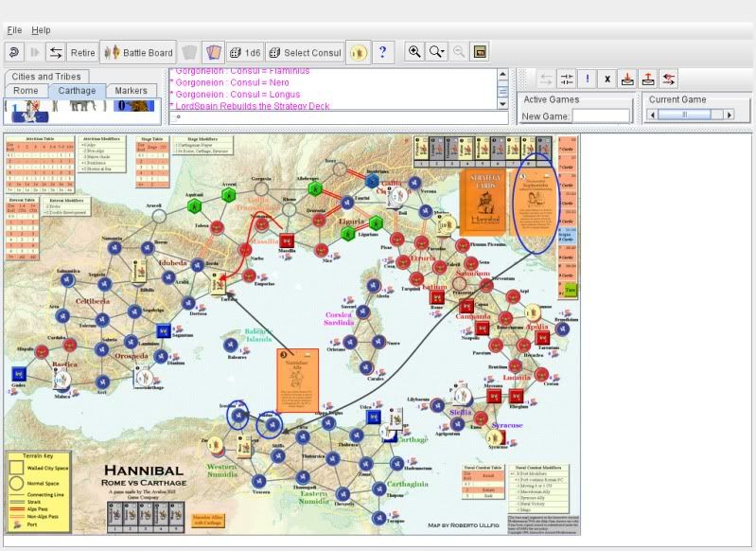Click the greyed-out card hand icon
Viewport: 756px width, 551px height.
point(189,52)
